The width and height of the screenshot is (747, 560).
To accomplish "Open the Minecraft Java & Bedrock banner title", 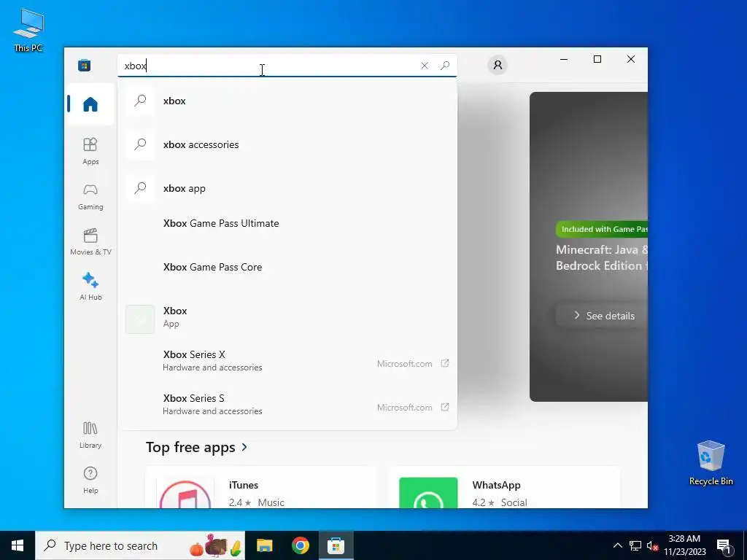I will pos(602,257).
